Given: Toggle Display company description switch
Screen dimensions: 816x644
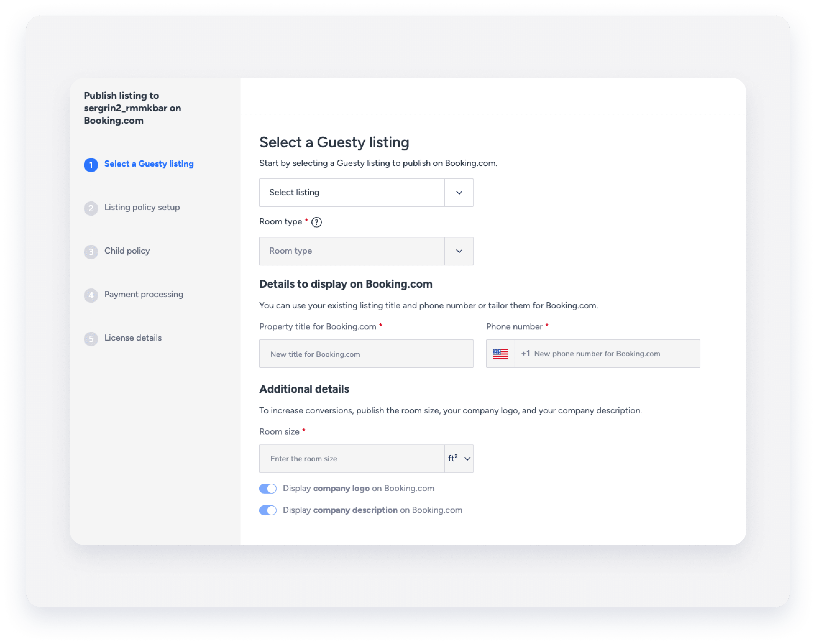Looking at the screenshot, I should [268, 510].
